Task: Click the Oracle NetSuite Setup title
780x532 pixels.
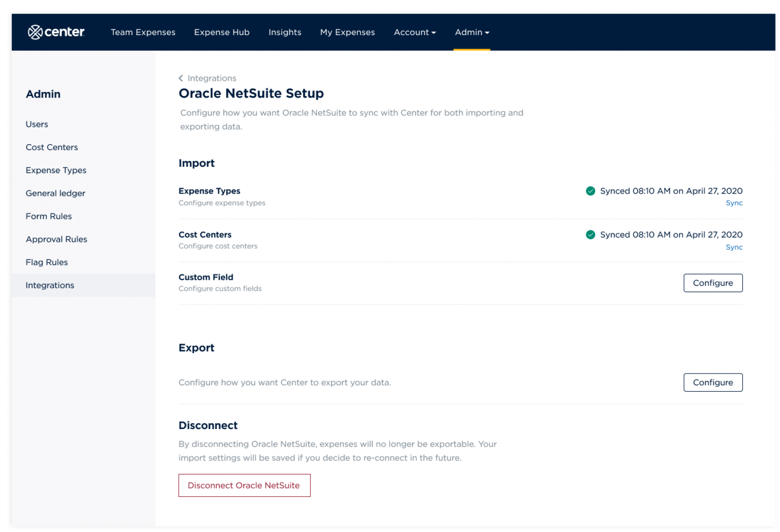Action: 251,93
